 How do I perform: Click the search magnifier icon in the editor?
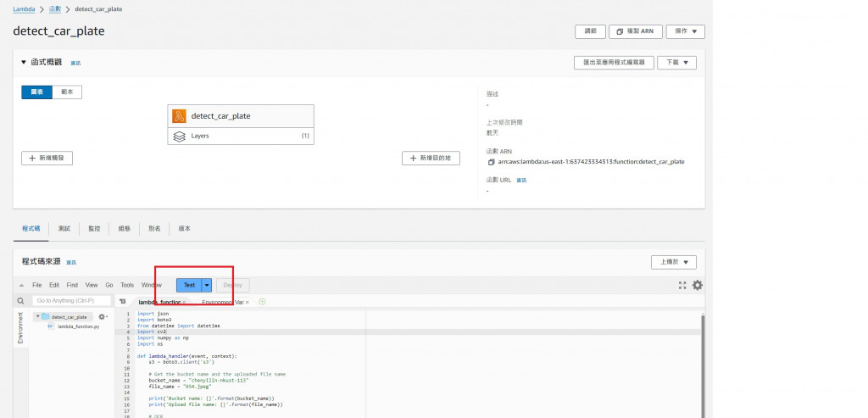coord(20,301)
